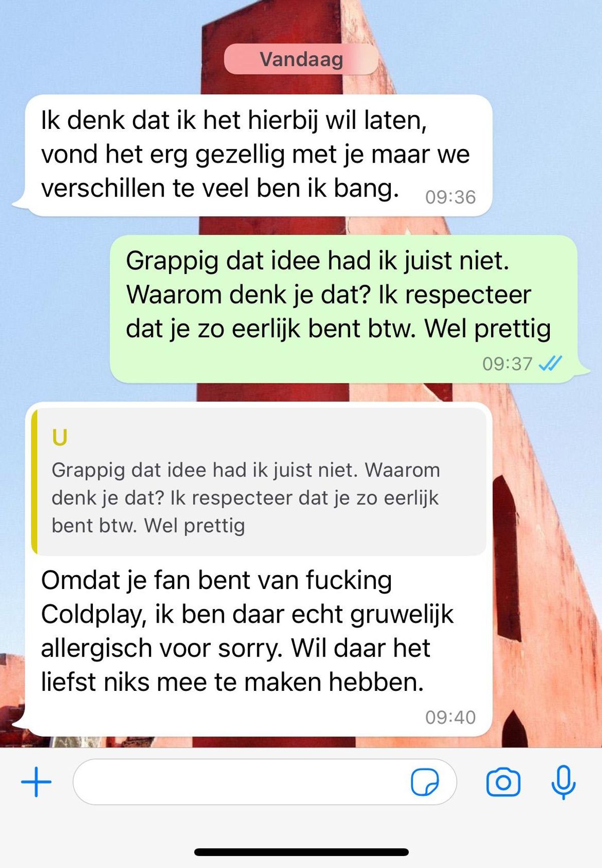Image resolution: width=602 pixels, height=868 pixels.
Task: Tap the 'Omdat je fan bent' reply text
Action: (247, 631)
